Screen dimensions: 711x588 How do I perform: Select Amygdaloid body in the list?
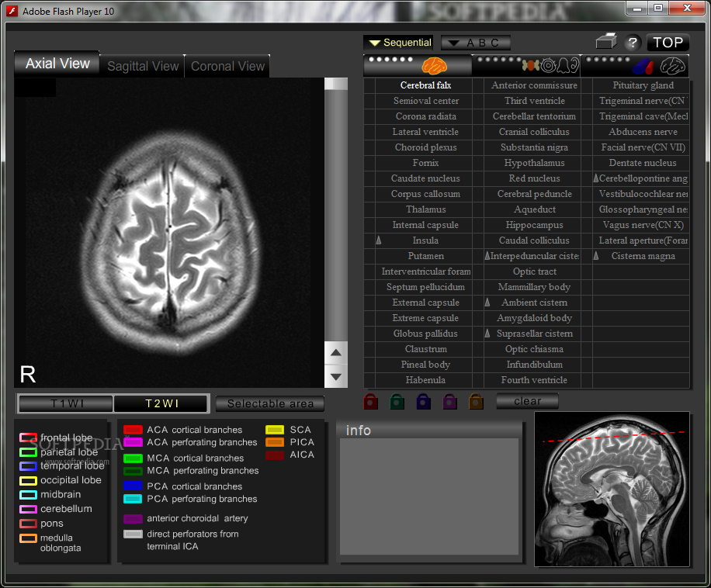point(534,318)
